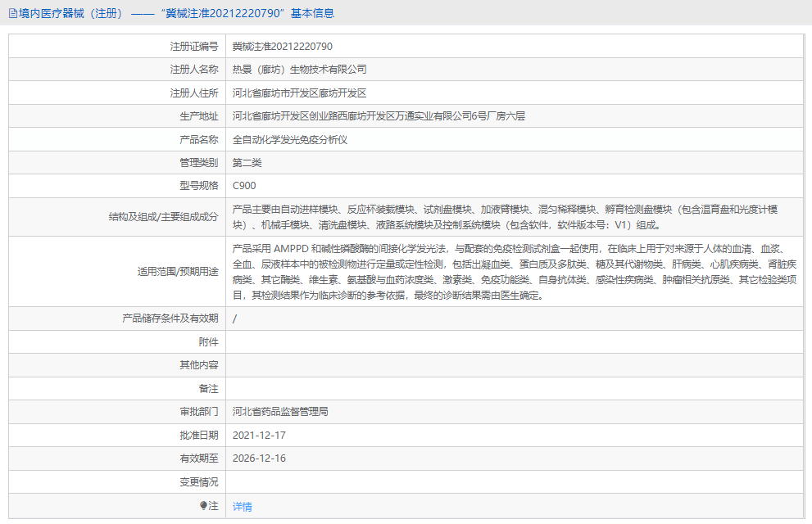Viewport: 812px width, 524px height.
Task: Select the model number C900 cell
Action: (x=243, y=186)
